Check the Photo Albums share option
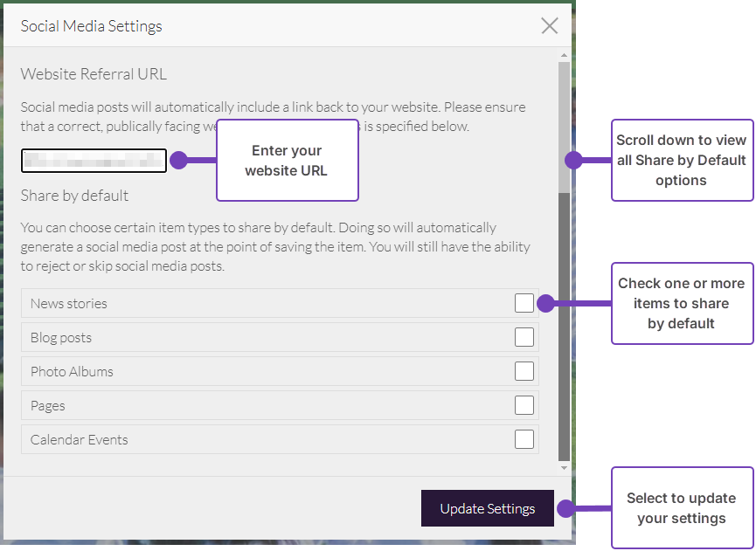This screenshot has width=756, height=551. [x=524, y=371]
